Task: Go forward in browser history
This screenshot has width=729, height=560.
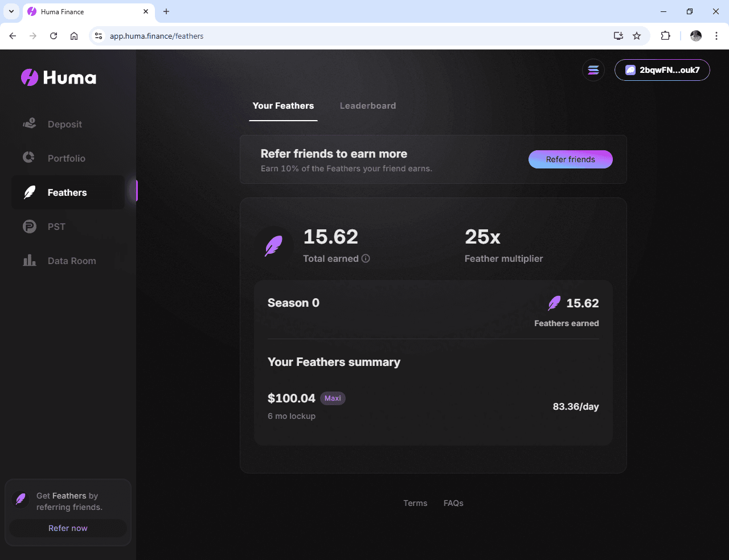Action: click(x=33, y=36)
